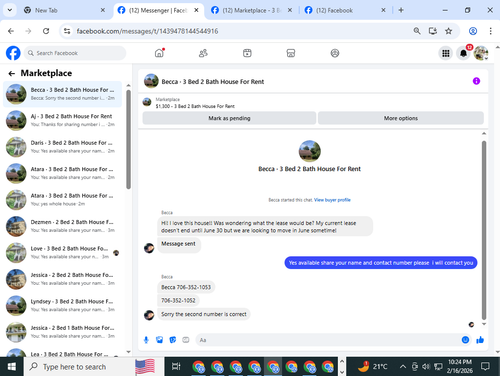This screenshot has width=500, height=376.
Task: Send a voice clip with microphone icon
Action: 146,340
